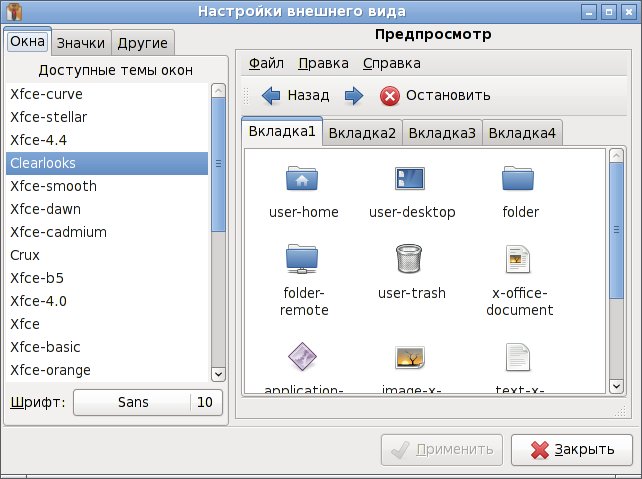Select the image-x sunset picture icon

click(x=410, y=357)
